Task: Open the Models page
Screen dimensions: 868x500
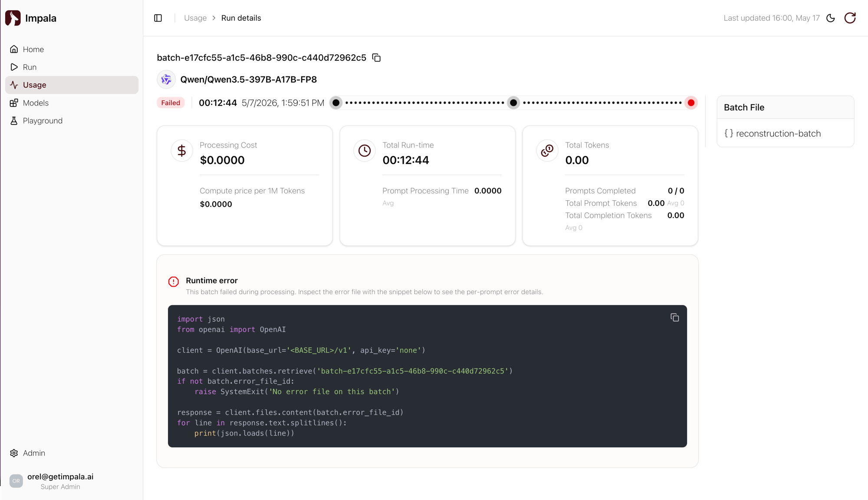Action: click(72, 103)
